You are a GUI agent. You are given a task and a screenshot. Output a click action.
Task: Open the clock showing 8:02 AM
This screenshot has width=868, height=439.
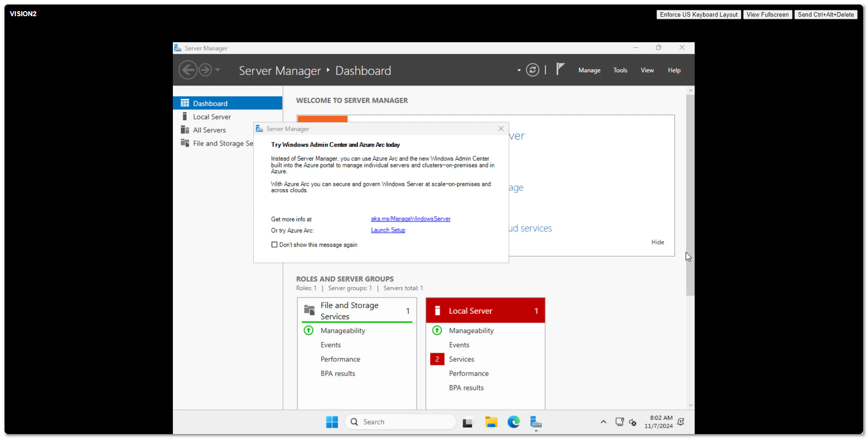pyautogui.click(x=658, y=422)
